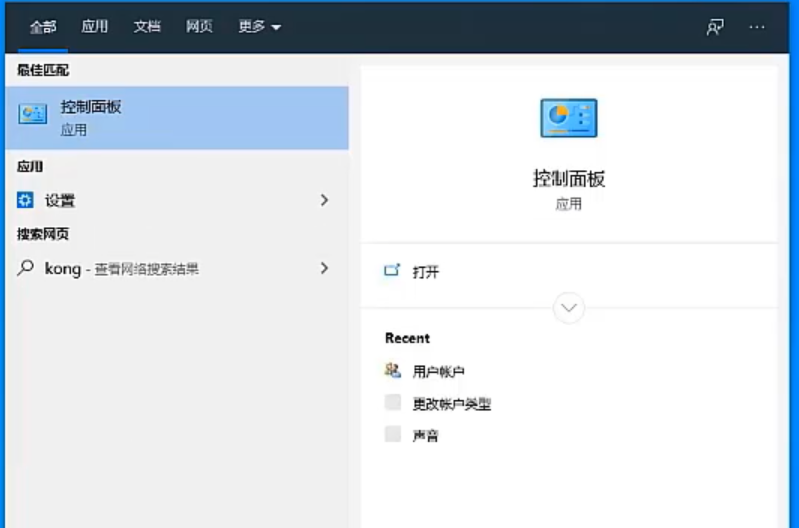This screenshot has width=799, height=528.
Task: Click 打开 to launch Control Panel
Action: 426,272
